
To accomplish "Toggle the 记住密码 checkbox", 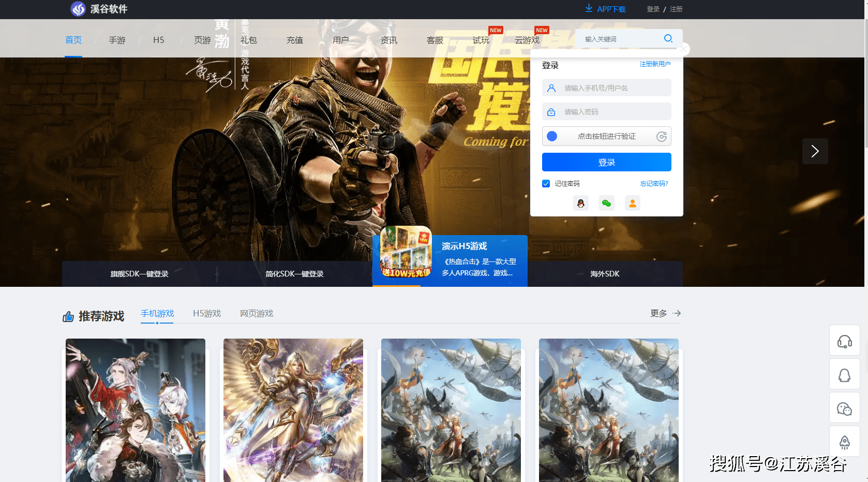I will click(x=546, y=184).
